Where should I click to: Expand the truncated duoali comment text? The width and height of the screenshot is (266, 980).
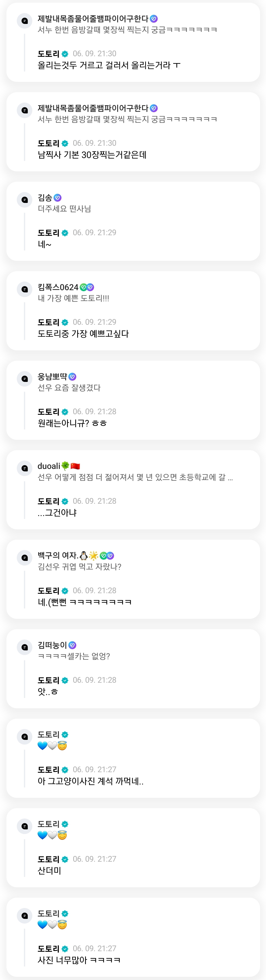click(230, 478)
